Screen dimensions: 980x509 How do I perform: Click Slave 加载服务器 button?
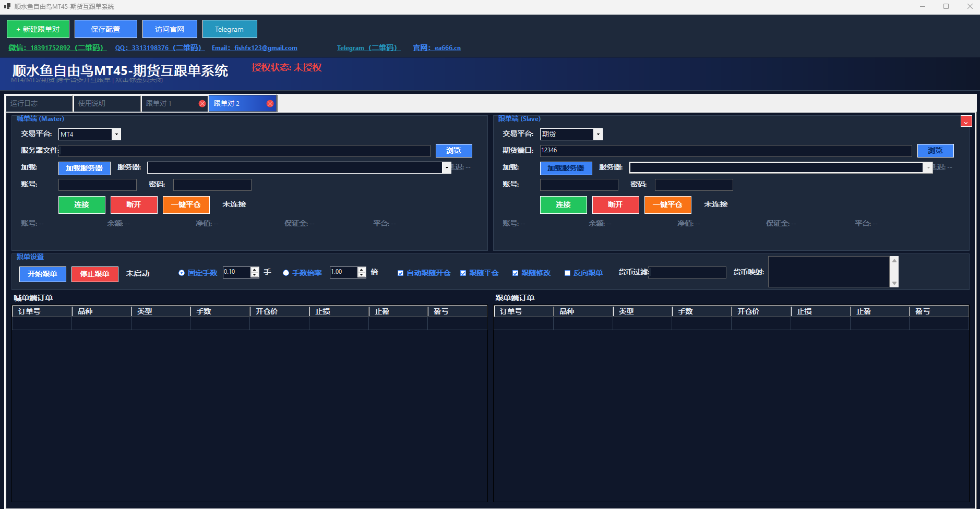[x=566, y=168]
